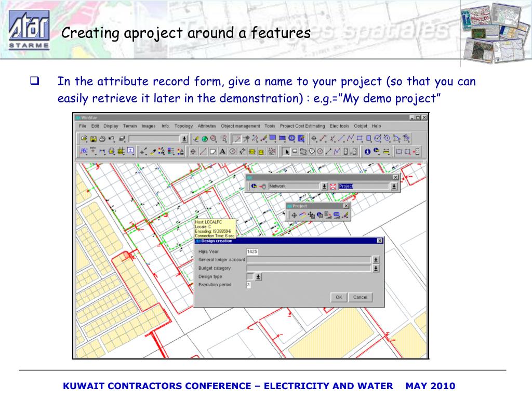Click the highlighted Project text field
532x399 pixels.
(x=364, y=187)
